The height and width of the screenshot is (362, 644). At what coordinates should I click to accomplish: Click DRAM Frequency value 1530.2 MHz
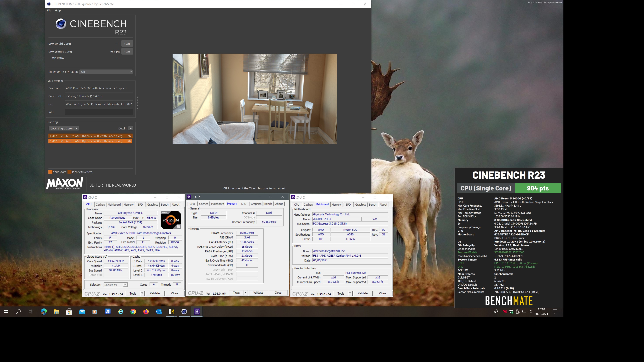coord(247,233)
